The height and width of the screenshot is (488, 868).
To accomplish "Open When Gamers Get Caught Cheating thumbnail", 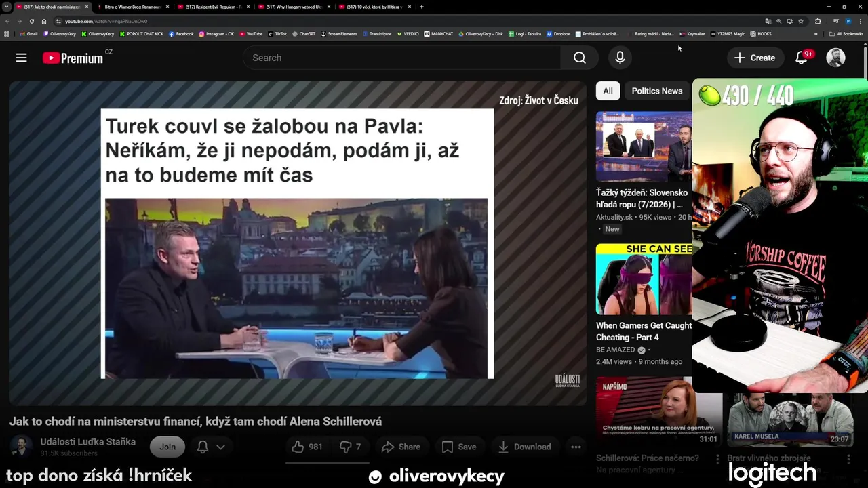I will (644, 279).
